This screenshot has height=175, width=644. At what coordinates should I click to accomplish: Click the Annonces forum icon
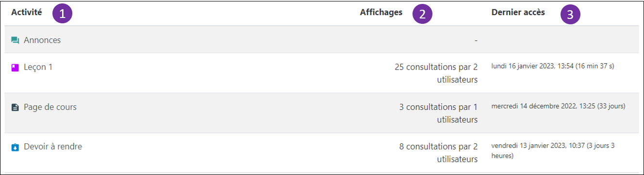point(15,40)
